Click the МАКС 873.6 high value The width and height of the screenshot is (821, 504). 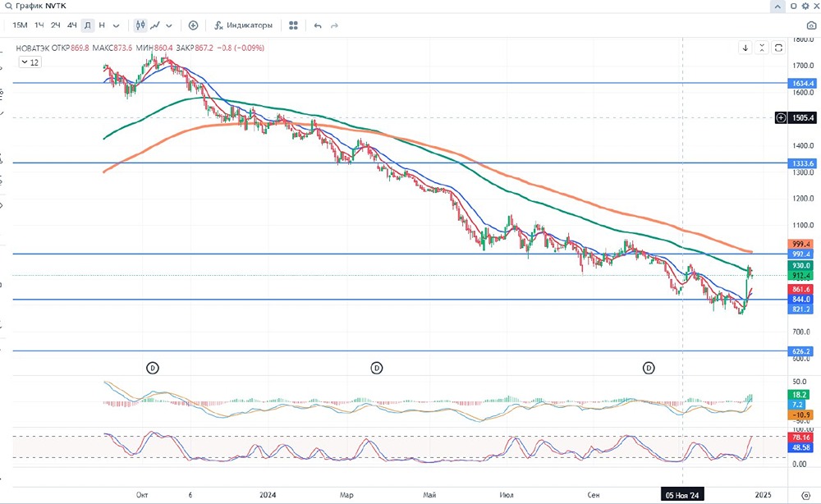112,48
